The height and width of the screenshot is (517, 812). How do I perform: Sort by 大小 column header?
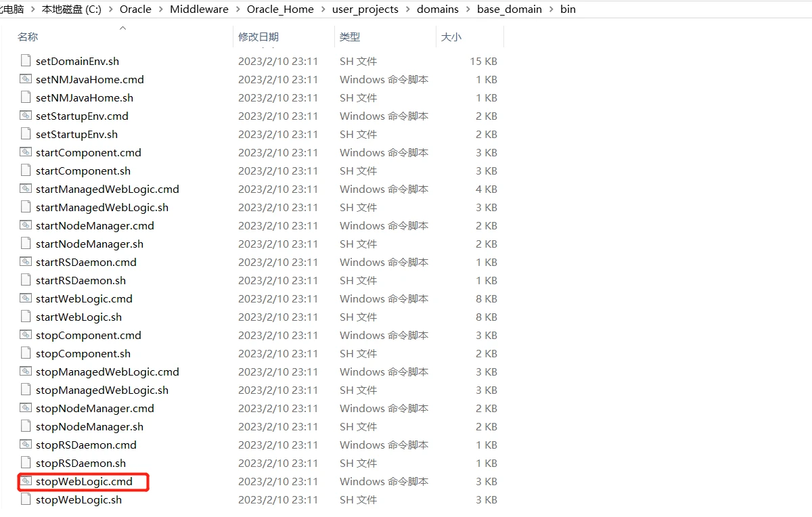coord(451,37)
